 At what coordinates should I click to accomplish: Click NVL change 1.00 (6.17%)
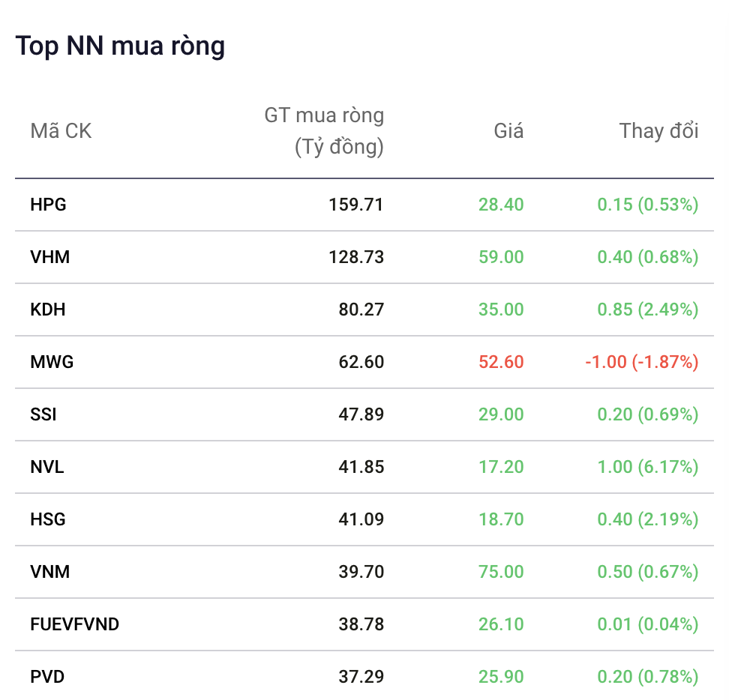point(648,467)
